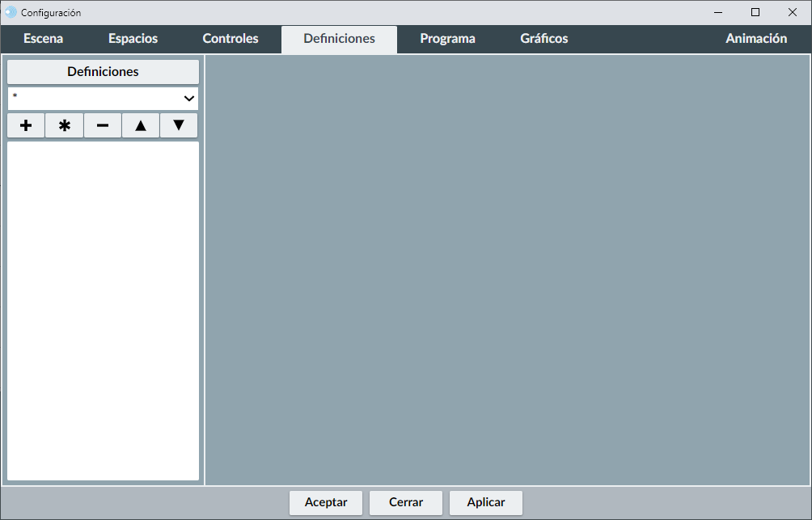
Task: Click the Configuración app icon in the title bar
Action: pos(11,12)
